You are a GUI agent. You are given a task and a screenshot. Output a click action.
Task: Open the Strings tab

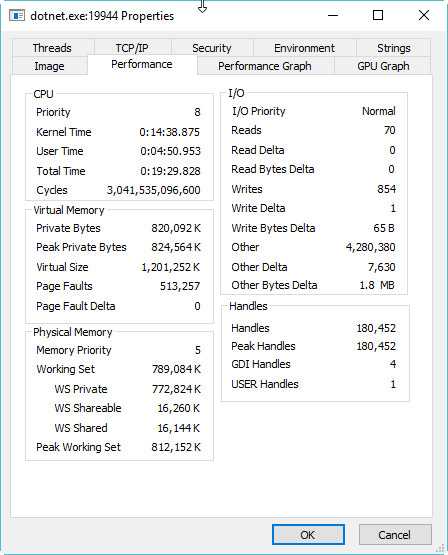[394, 48]
